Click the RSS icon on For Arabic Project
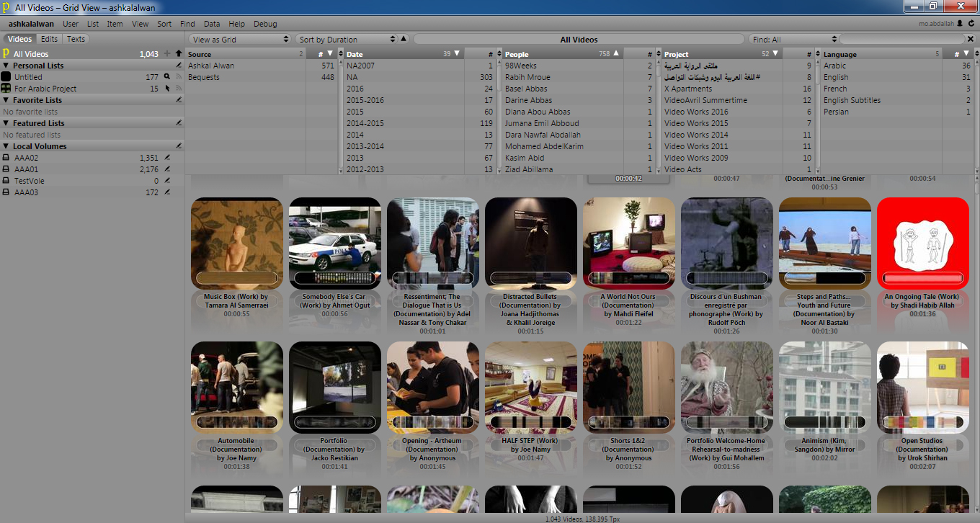 [179, 88]
